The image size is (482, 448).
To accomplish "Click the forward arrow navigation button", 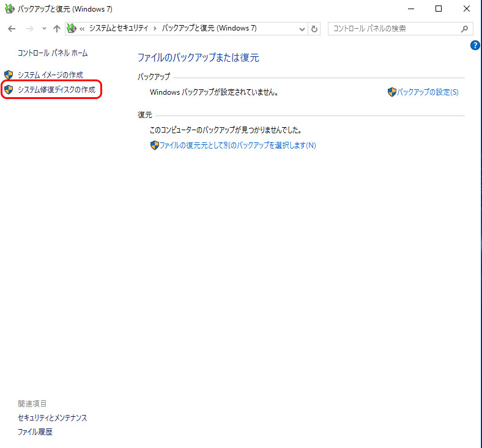I will click(x=30, y=29).
